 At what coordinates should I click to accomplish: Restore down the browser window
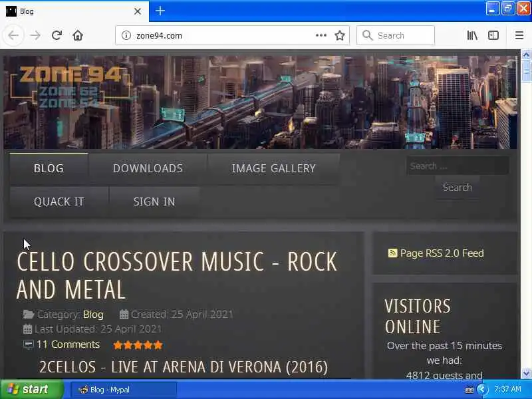[x=507, y=9]
